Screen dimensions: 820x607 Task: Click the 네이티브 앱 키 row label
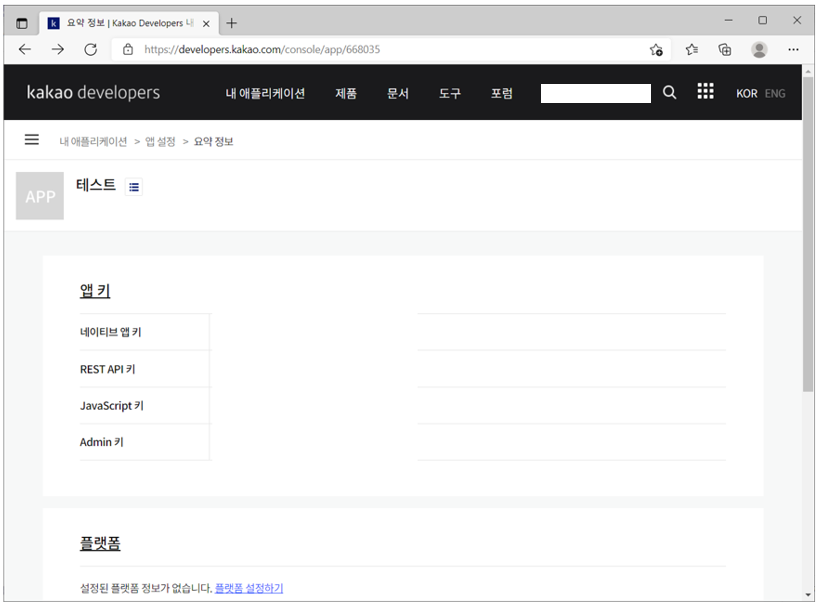pos(110,332)
